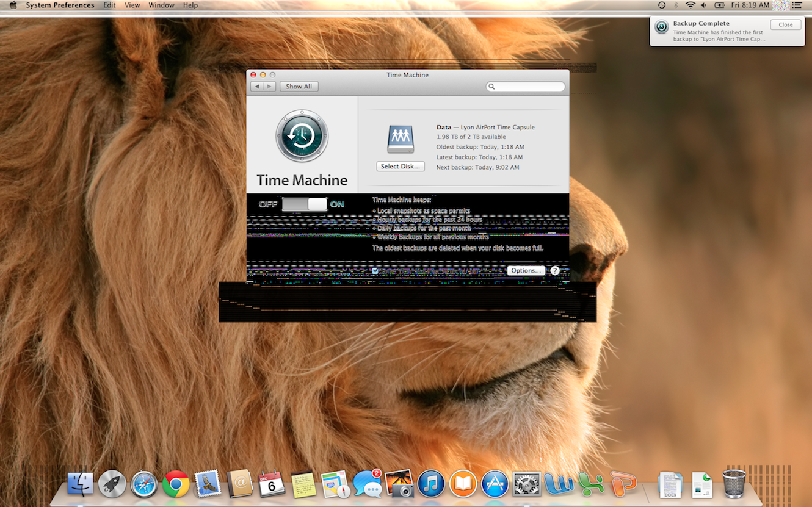This screenshot has width=812, height=507.
Task: Go forward with the right arrow button
Action: click(x=270, y=87)
